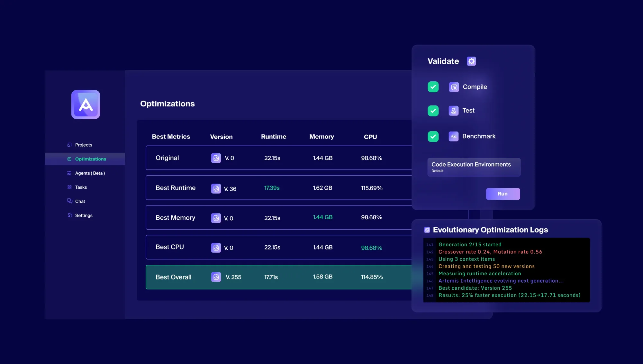Click the code icon in Original row
The image size is (643, 364).
[216, 158]
